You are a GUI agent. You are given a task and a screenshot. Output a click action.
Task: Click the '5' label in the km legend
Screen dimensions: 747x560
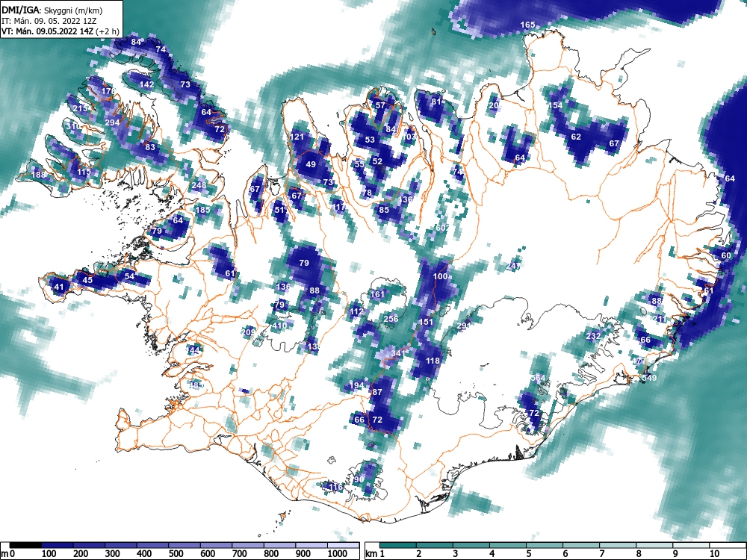(x=528, y=553)
